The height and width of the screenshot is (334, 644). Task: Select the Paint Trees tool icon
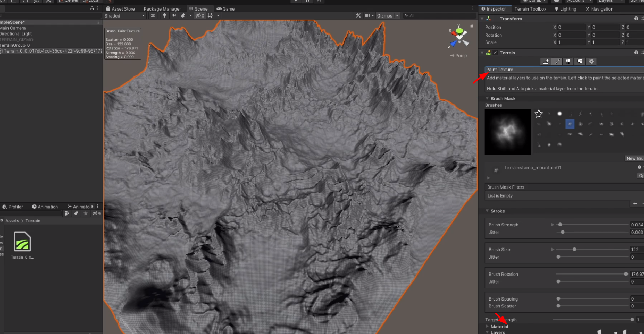click(x=568, y=62)
